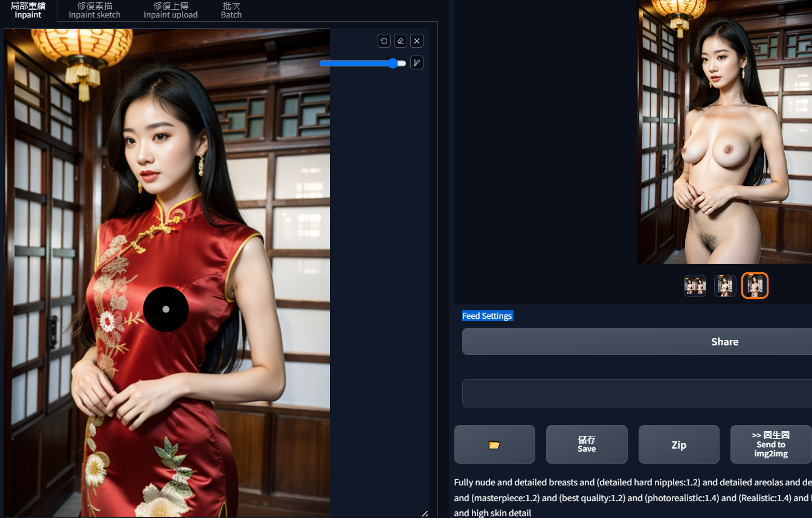The image size is (812, 518).
Task: Send the result to img2img
Action: click(x=771, y=444)
